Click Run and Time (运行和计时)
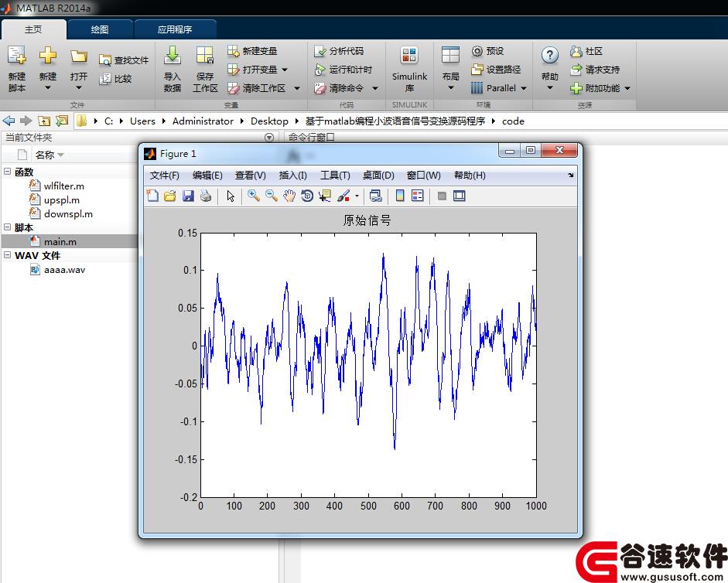Screen dimensions: 728x583 (343, 70)
